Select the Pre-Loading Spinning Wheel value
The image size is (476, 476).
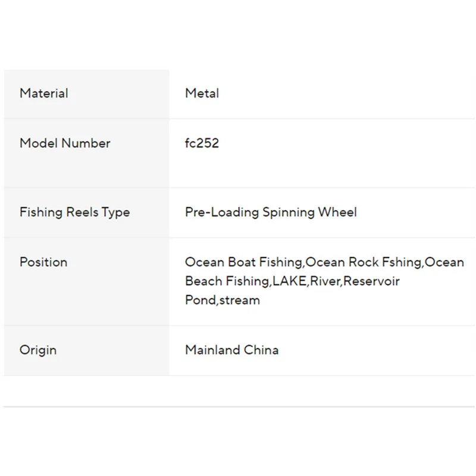(x=271, y=212)
